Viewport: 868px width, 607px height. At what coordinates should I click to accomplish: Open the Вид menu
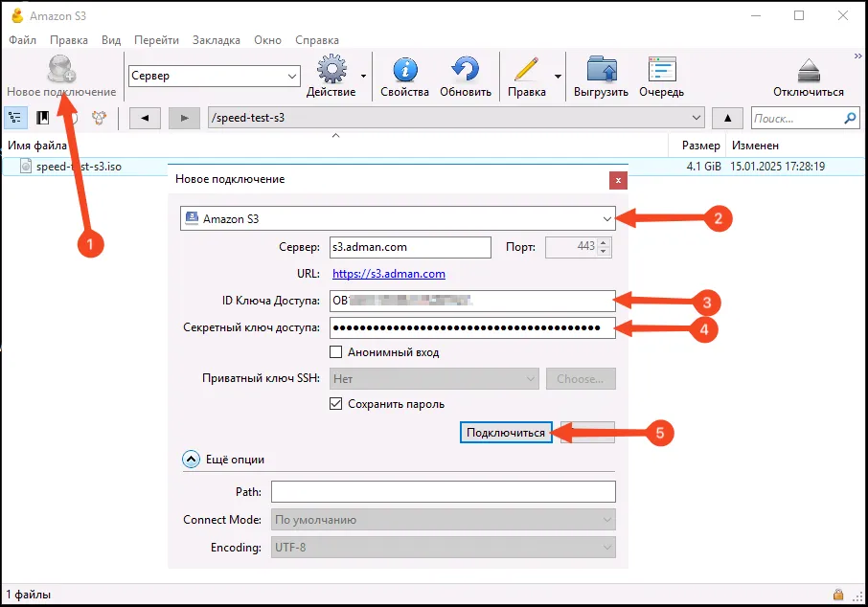(x=111, y=40)
